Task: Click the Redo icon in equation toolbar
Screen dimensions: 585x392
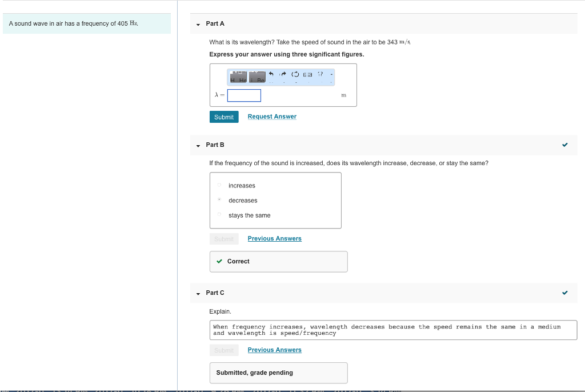Action: click(x=283, y=74)
